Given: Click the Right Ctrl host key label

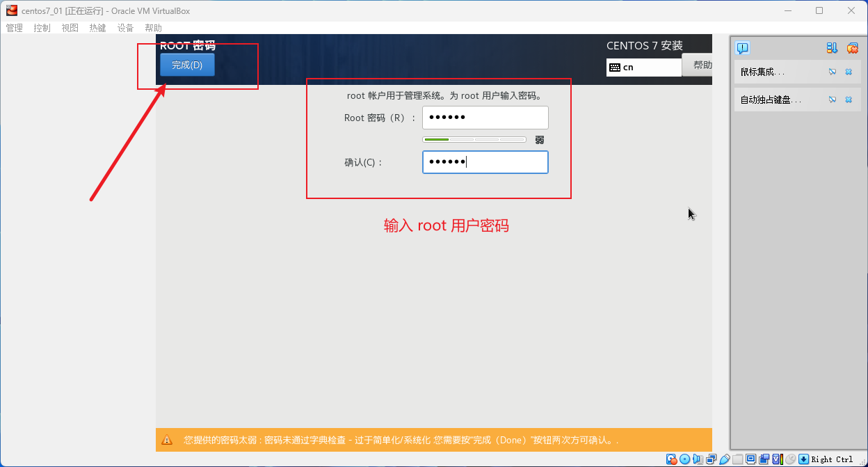Looking at the screenshot, I should coord(832,459).
